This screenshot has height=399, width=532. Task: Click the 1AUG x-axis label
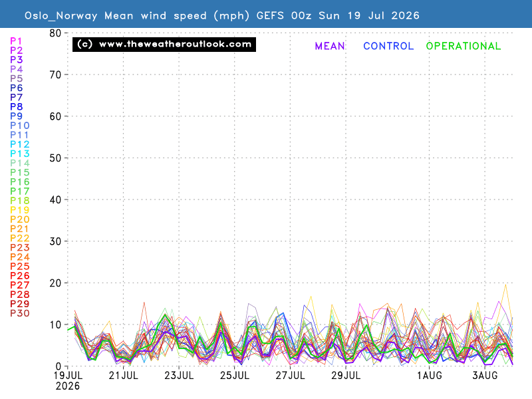pyautogui.click(x=430, y=376)
